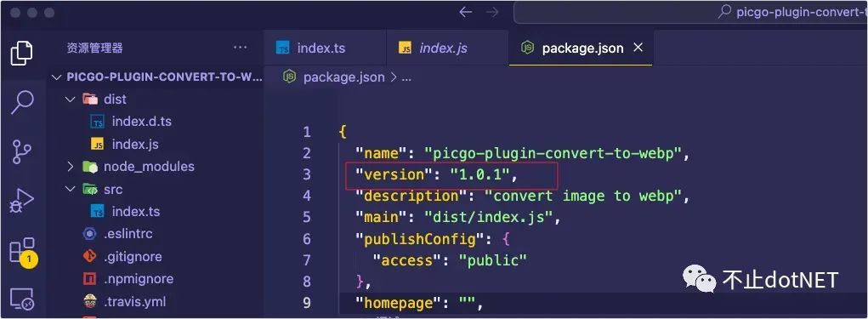Viewport: 868px width, 319px height.
Task: Open the Remote Explorer icon
Action: (21, 299)
